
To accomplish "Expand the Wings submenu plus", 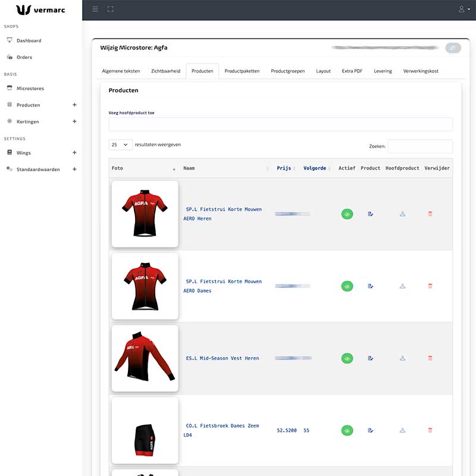I will pyautogui.click(x=74, y=152).
